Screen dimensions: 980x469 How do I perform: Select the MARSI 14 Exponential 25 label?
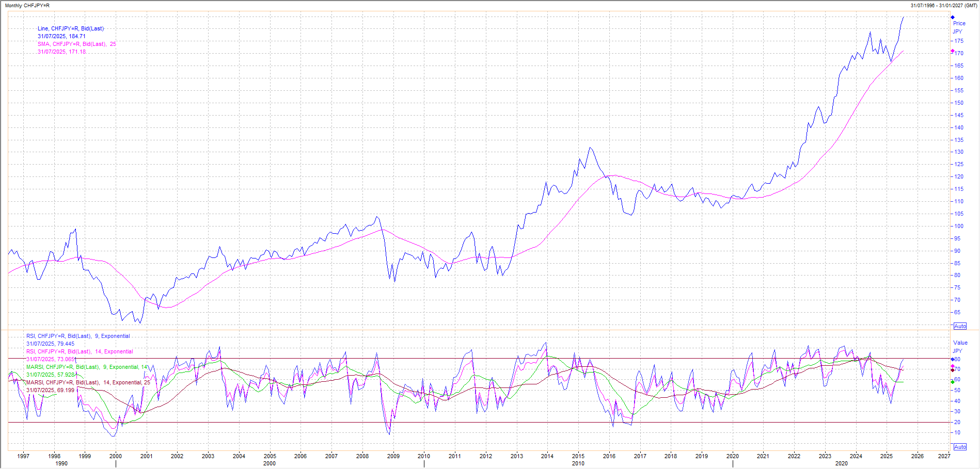click(x=88, y=383)
